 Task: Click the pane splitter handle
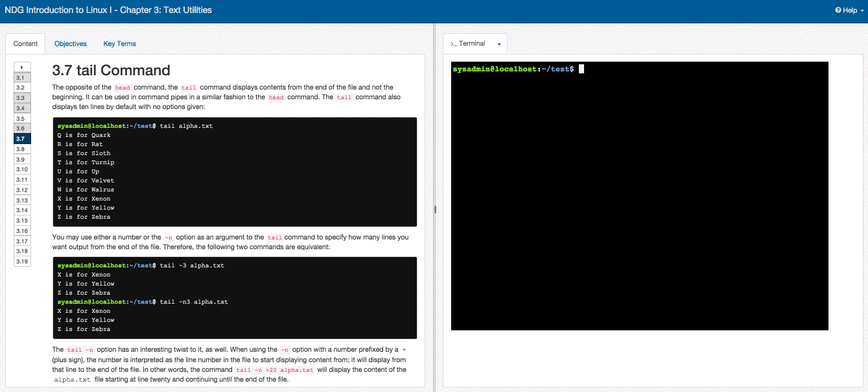[436, 209]
